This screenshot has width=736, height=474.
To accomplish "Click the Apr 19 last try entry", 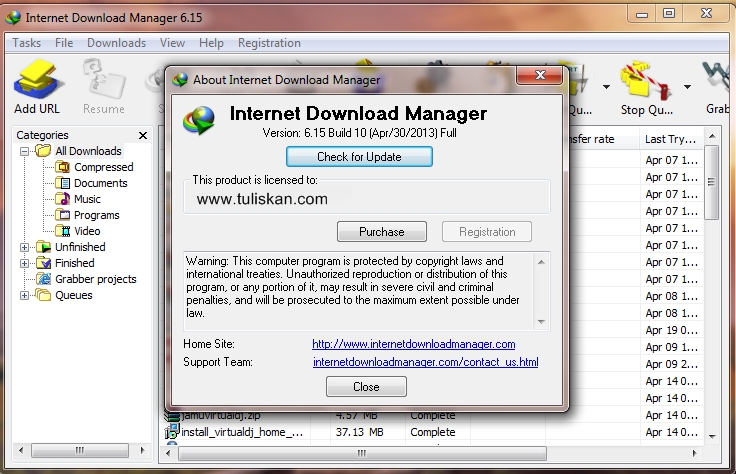I will [x=671, y=330].
